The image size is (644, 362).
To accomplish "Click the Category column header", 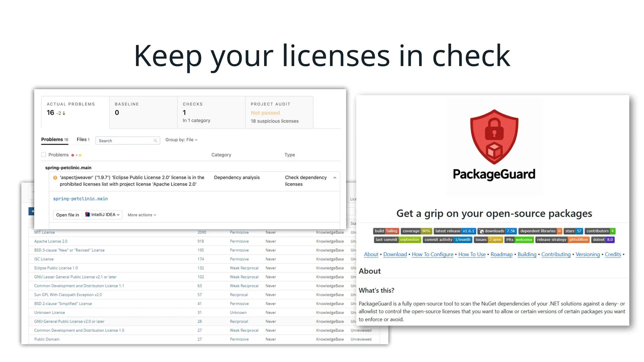I will (221, 155).
